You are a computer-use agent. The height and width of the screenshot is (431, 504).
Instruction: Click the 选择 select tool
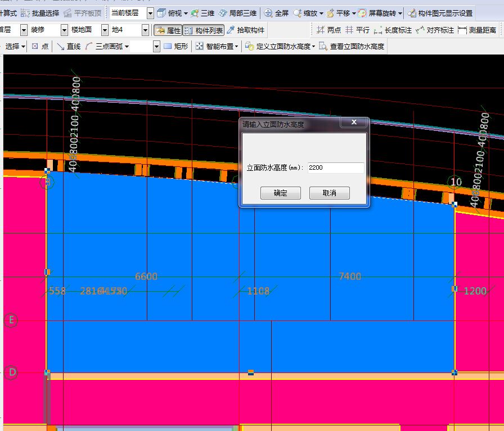tap(12, 46)
